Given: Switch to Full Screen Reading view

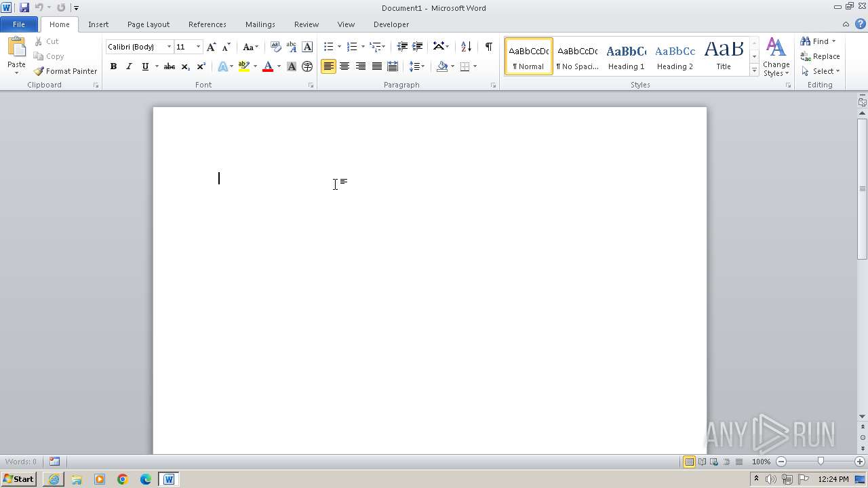Looking at the screenshot, I should [x=702, y=462].
